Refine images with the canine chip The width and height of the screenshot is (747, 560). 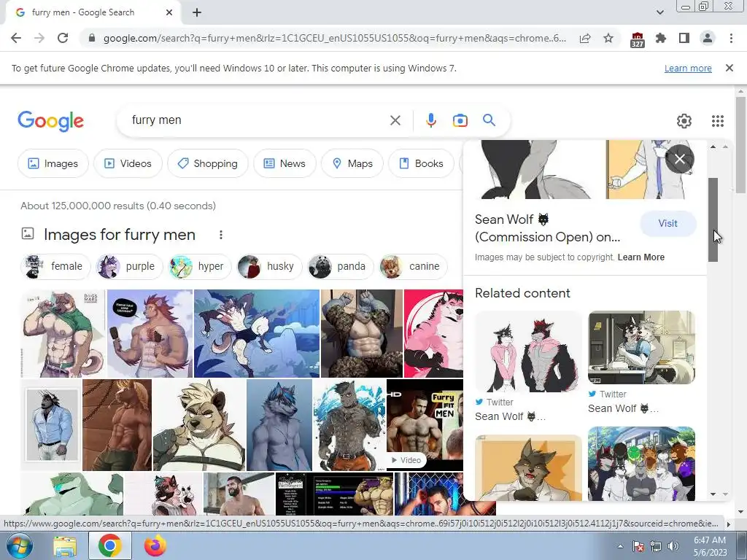pyautogui.click(x=413, y=266)
